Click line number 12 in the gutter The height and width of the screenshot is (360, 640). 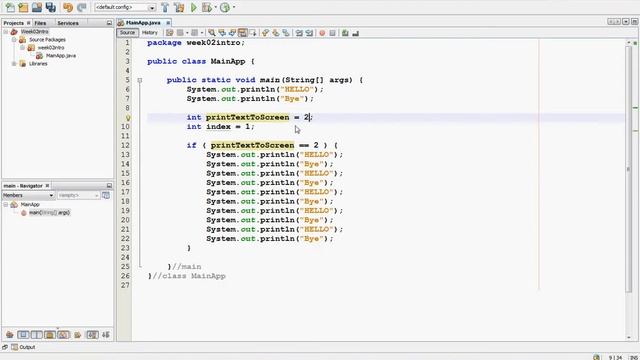125,145
